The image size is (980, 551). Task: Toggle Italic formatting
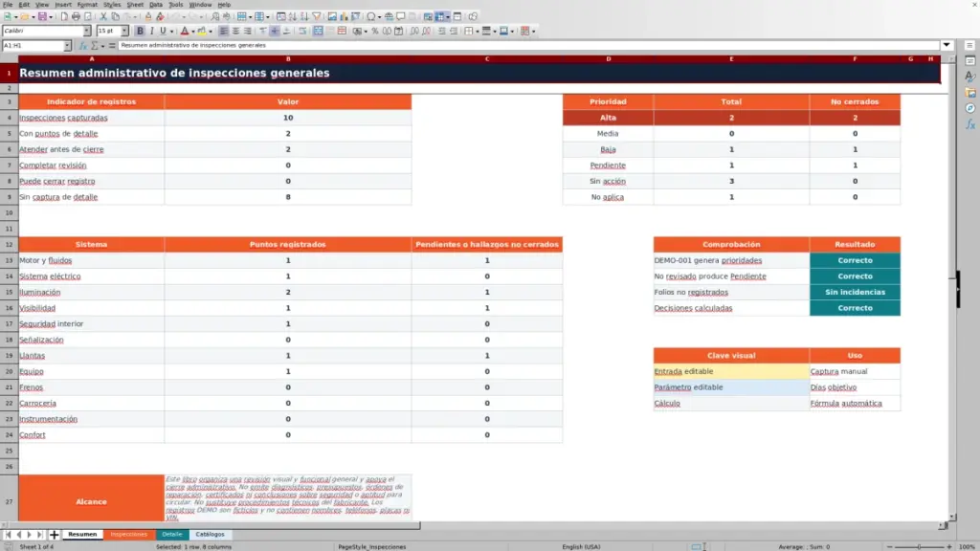coord(151,32)
